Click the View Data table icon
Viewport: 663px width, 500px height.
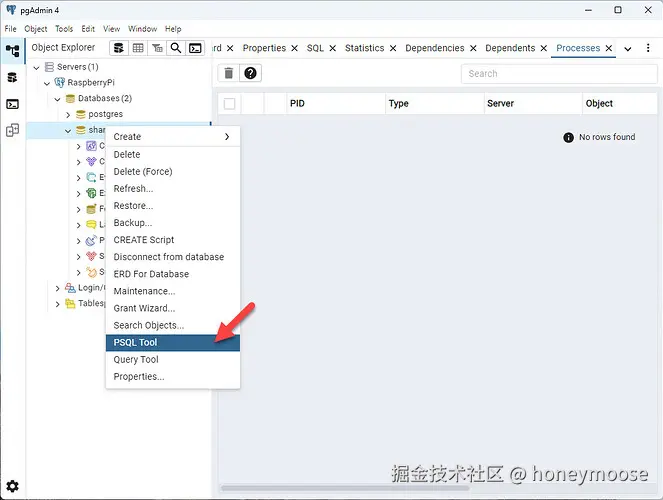[138, 48]
